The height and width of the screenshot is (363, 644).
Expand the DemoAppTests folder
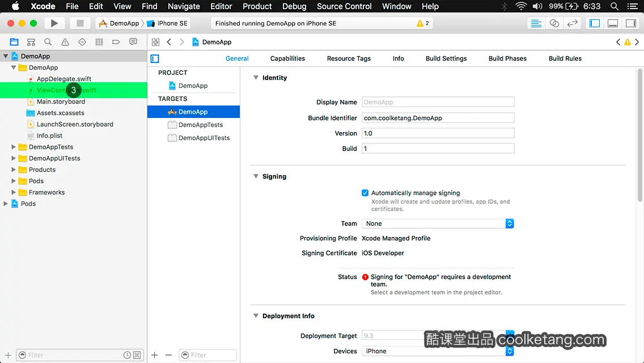click(x=14, y=147)
